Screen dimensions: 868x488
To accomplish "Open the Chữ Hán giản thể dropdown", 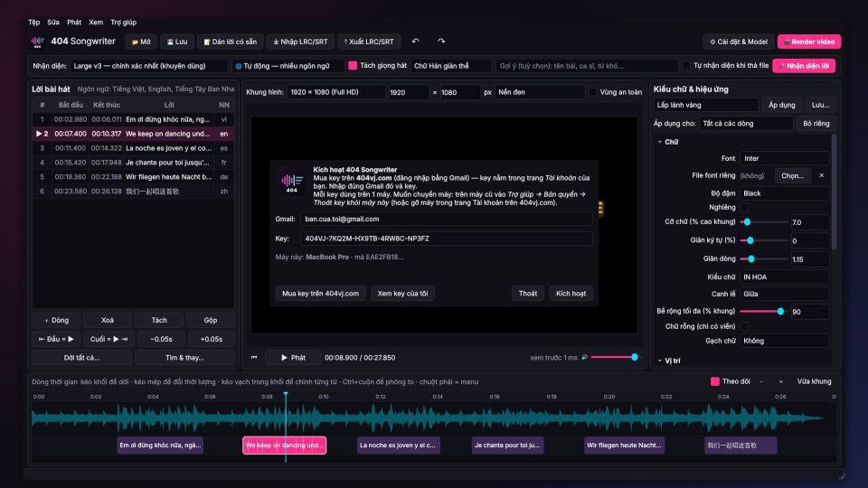I will point(451,66).
